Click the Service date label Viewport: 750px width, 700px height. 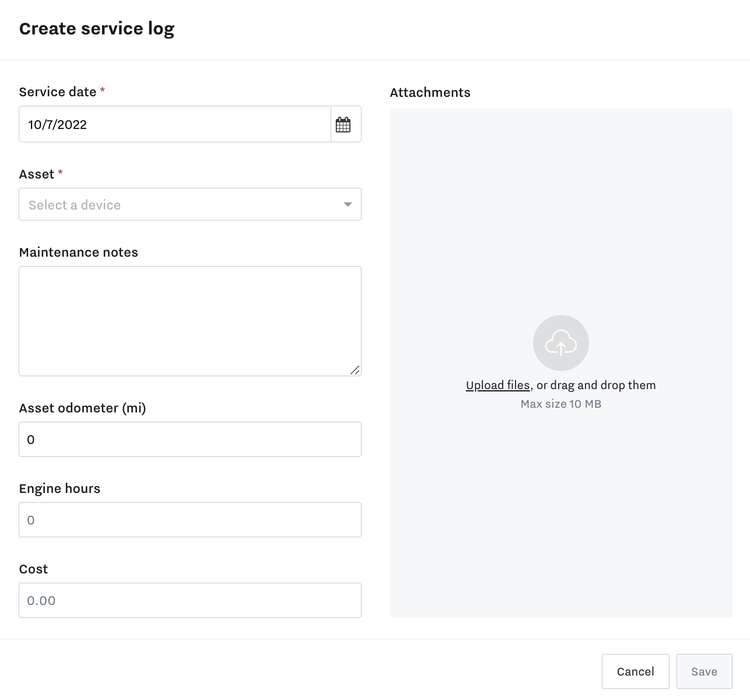58,92
